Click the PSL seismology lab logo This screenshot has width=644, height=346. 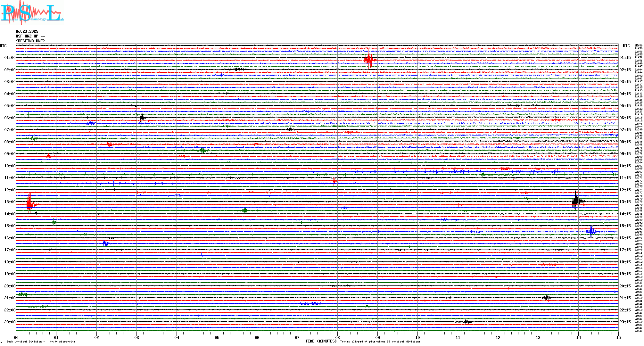(x=32, y=13)
